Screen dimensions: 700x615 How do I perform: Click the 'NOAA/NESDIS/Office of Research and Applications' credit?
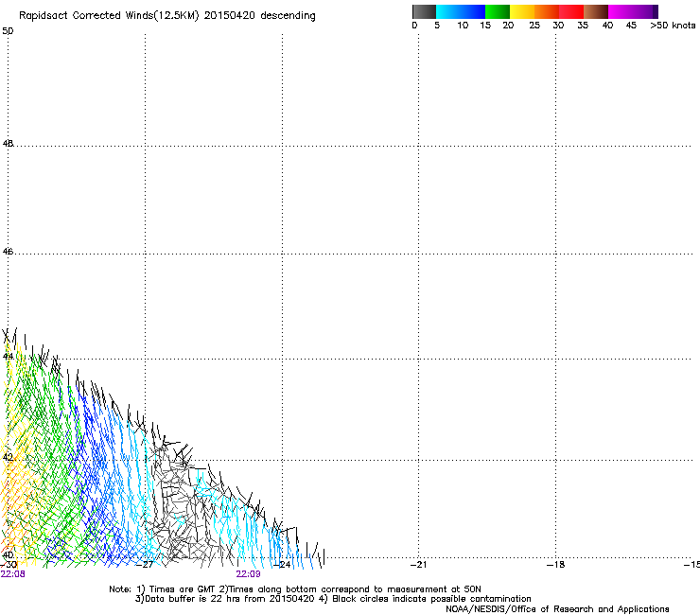557,609
